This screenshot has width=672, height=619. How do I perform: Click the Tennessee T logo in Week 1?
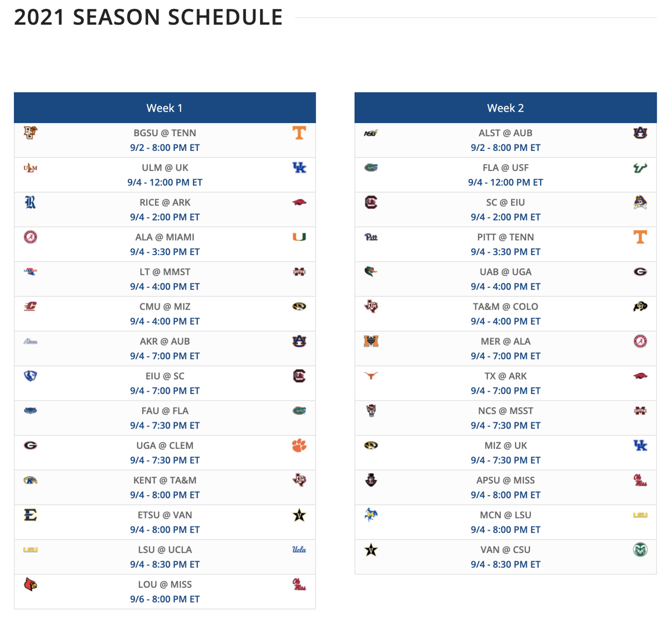[x=299, y=133]
